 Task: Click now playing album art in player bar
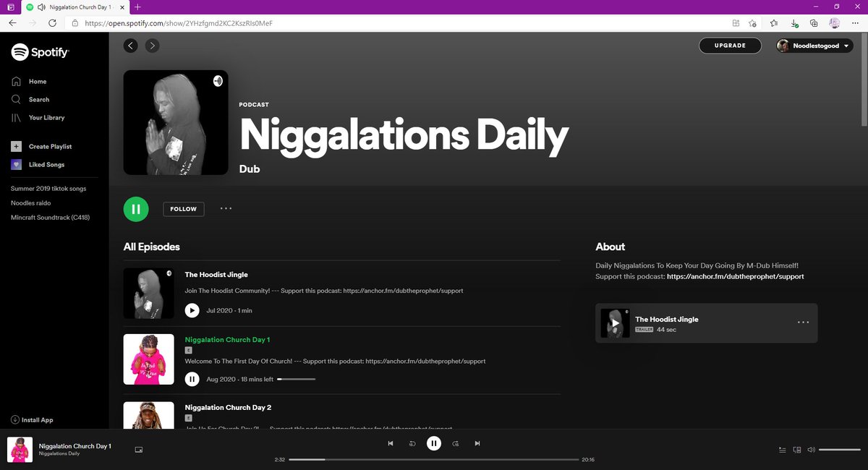point(20,450)
